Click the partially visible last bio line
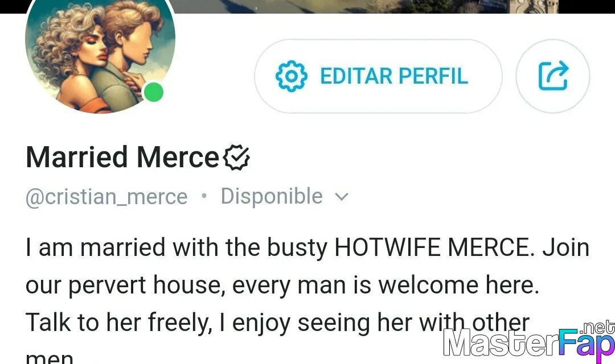The image size is (615, 364). (50, 358)
